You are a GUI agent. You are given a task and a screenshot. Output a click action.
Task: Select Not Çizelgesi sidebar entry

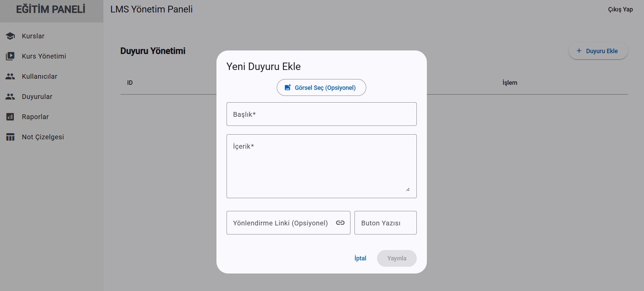coord(43,137)
